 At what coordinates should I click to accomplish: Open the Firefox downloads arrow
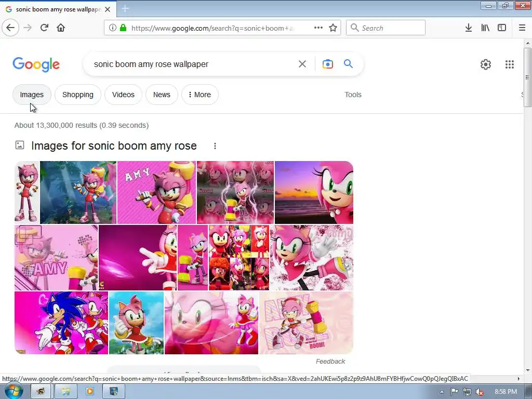[469, 28]
